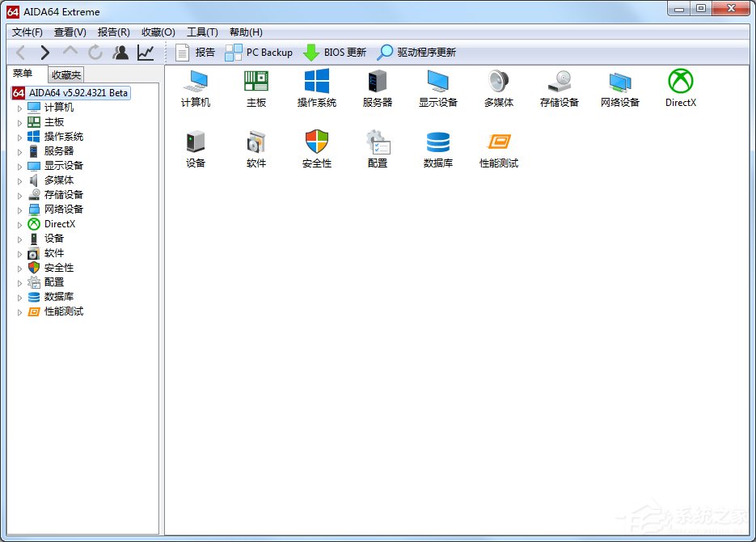Open the 文件(F) menu
The image size is (756, 542).
coord(26,32)
